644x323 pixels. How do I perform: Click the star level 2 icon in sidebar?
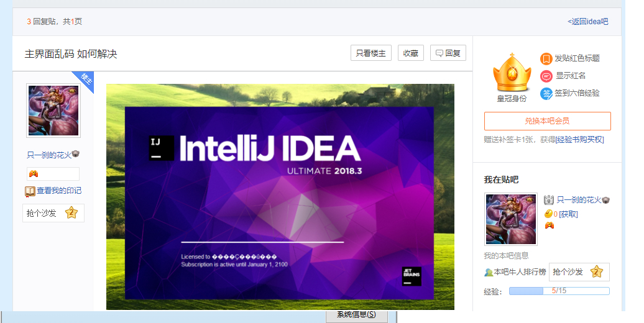pyautogui.click(x=596, y=271)
